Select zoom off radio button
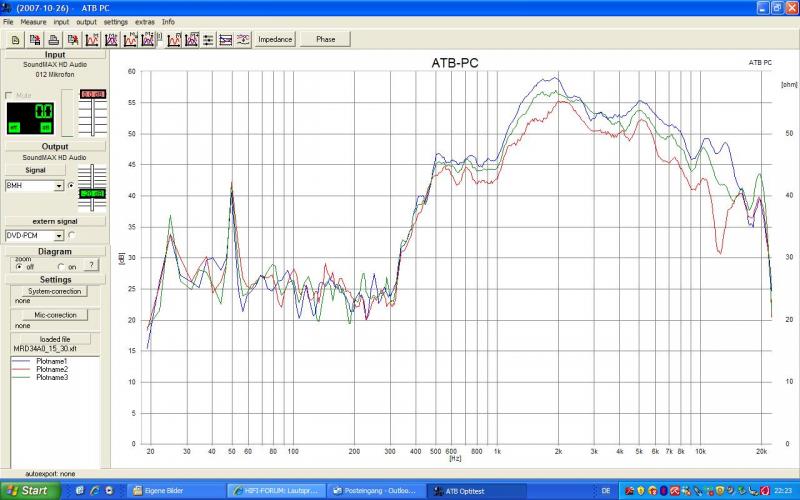 tap(19, 267)
